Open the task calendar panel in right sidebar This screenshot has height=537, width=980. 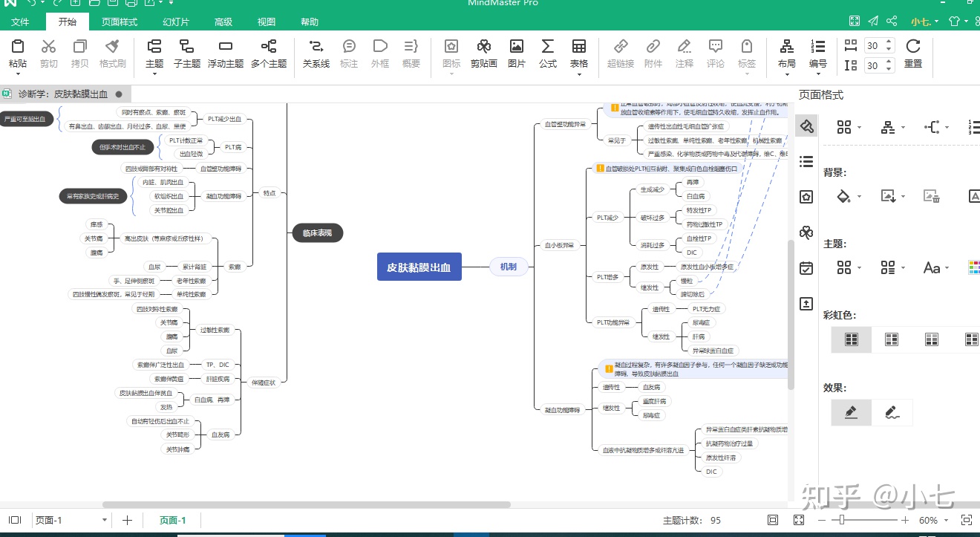806,268
